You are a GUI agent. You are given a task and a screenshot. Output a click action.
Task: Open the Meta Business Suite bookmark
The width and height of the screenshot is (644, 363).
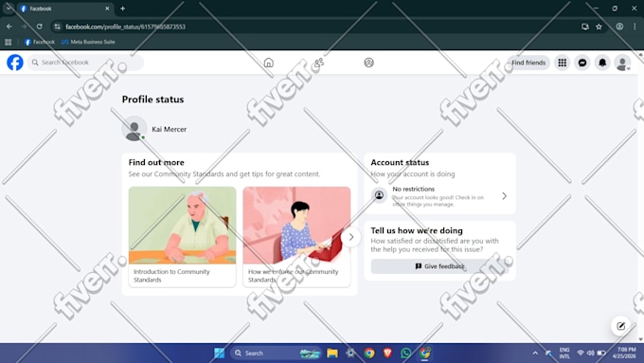[88, 42]
